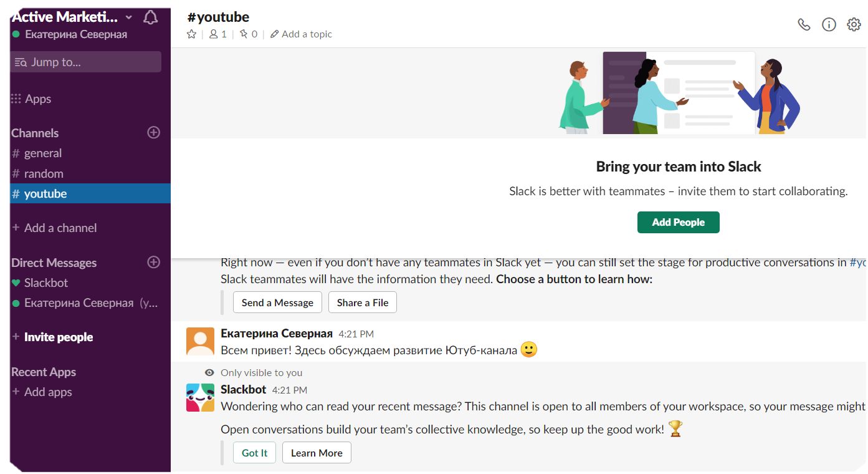Expand the Active Marketing workspace menu
Image resolution: width=868 pixels, height=474 pixels.
72,17
